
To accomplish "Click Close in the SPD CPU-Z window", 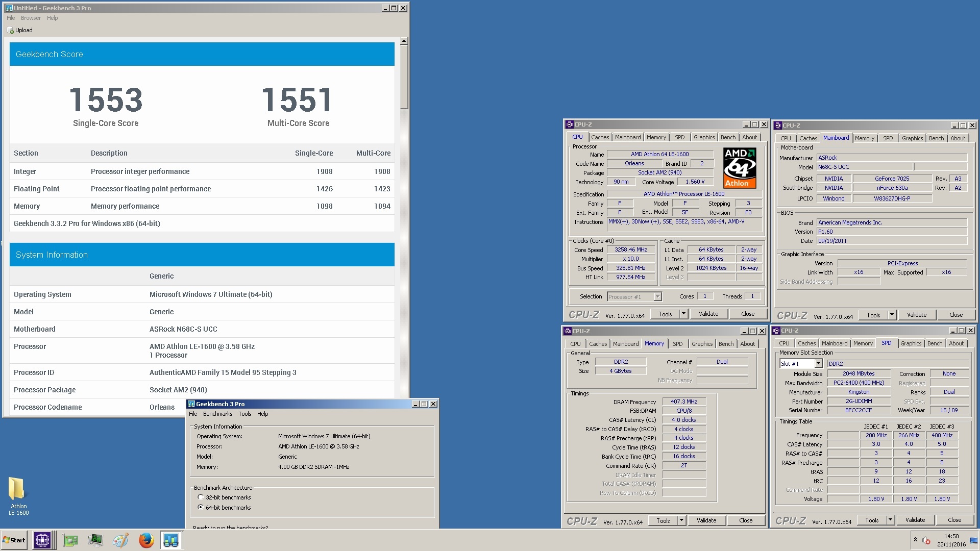I will tap(954, 520).
